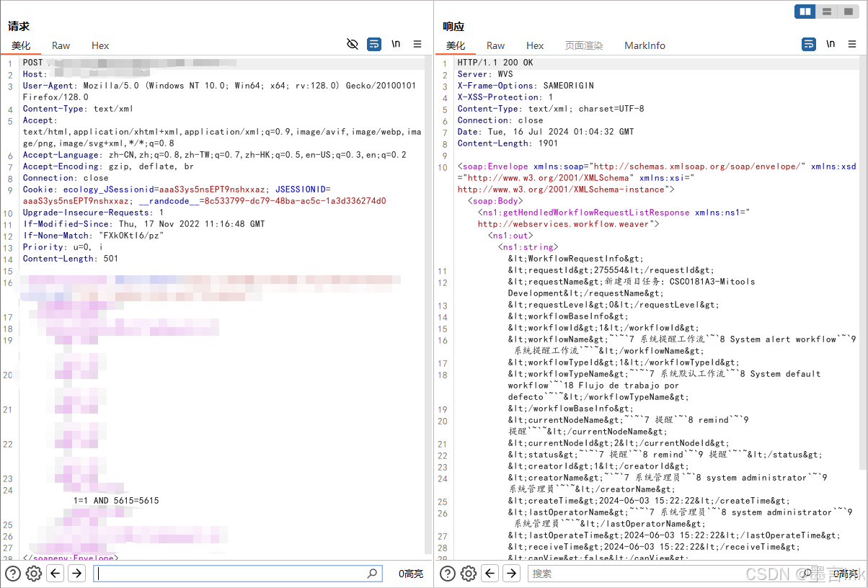Viewport: 868px width, 588px height.
Task: Click the request Connection: close line
Action: coord(65,178)
